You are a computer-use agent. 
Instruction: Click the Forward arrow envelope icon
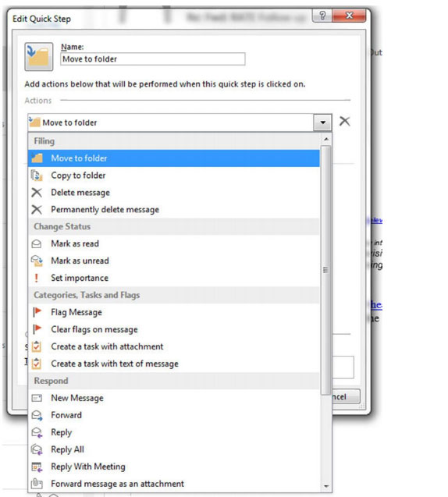37,415
